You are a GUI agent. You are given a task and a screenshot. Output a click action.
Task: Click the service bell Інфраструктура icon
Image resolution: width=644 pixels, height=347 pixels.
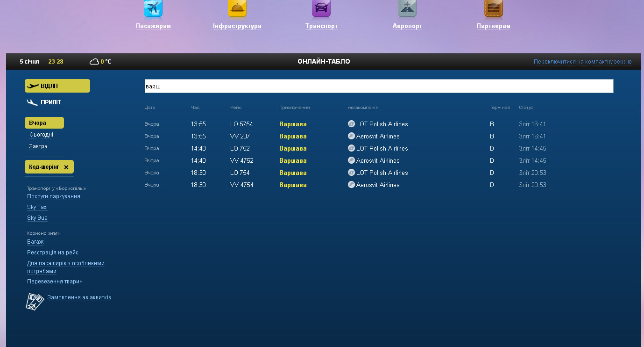(237, 8)
